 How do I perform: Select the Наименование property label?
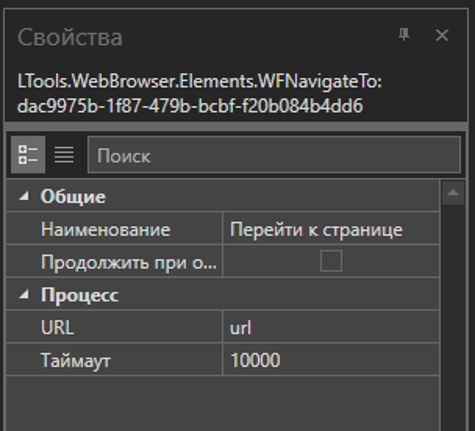tap(106, 229)
